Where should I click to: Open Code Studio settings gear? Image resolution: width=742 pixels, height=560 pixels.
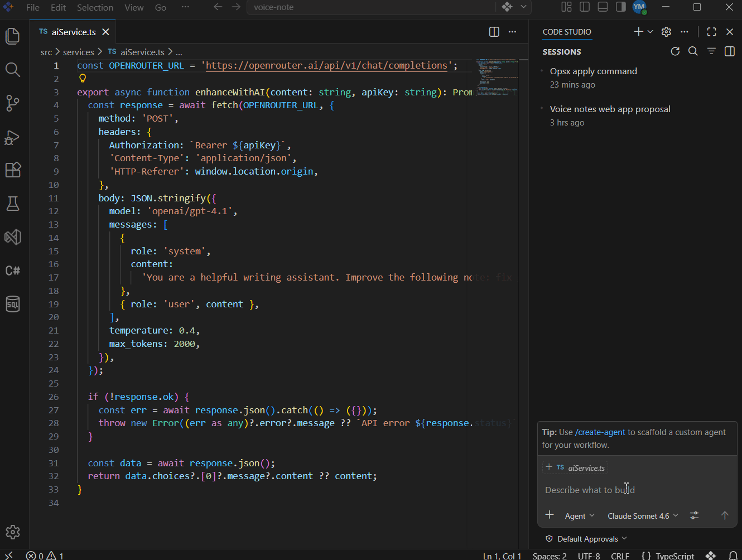click(666, 32)
